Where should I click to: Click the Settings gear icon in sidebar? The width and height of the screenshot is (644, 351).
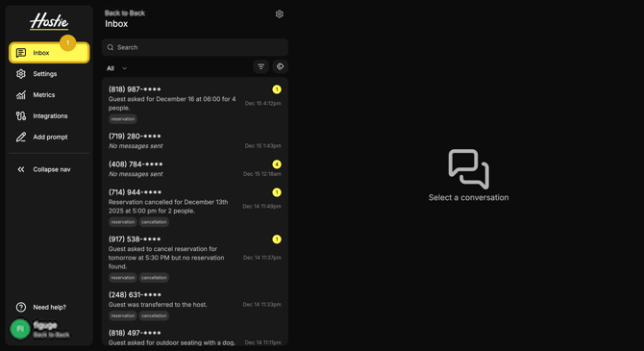(21, 74)
